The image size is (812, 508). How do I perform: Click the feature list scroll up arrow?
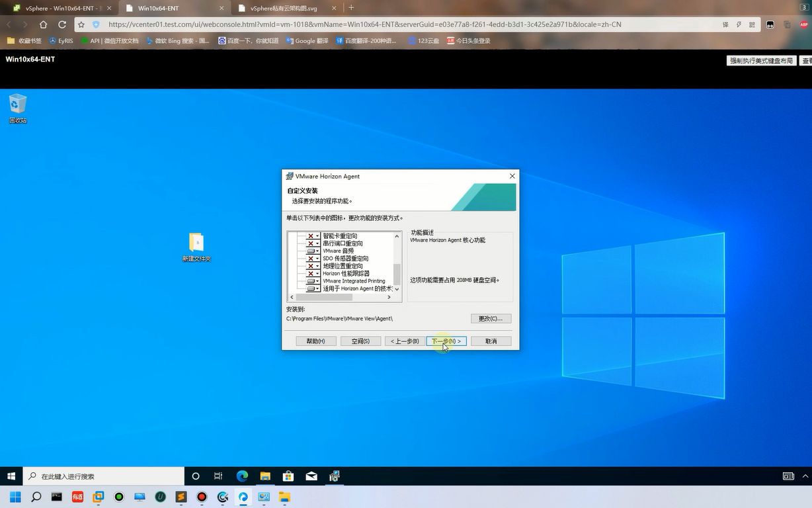[x=397, y=236]
